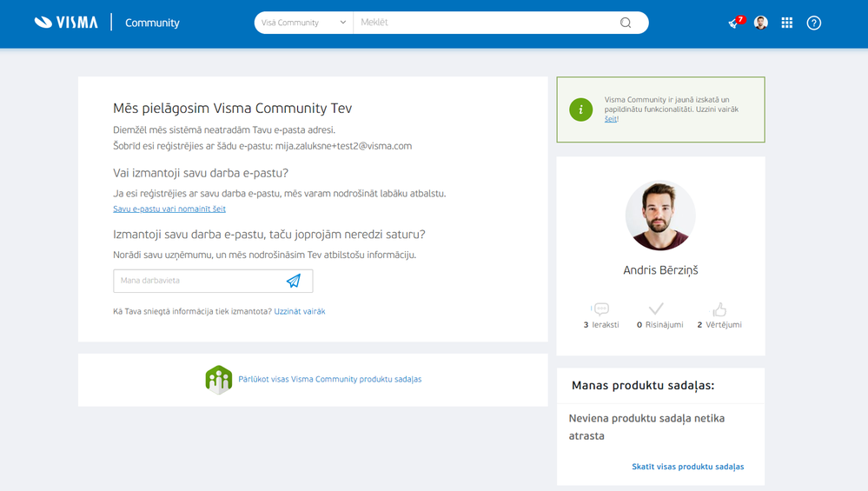
Task: Open the user avatar menu in header
Action: pos(761,23)
